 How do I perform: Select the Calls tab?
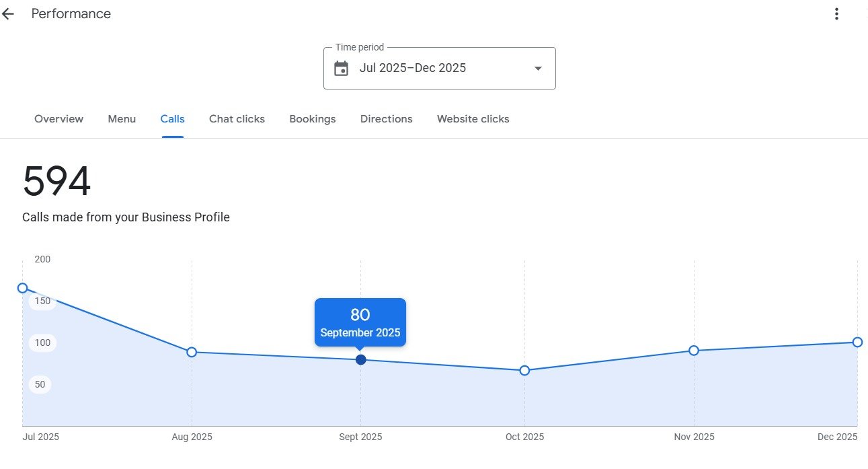pyautogui.click(x=172, y=119)
